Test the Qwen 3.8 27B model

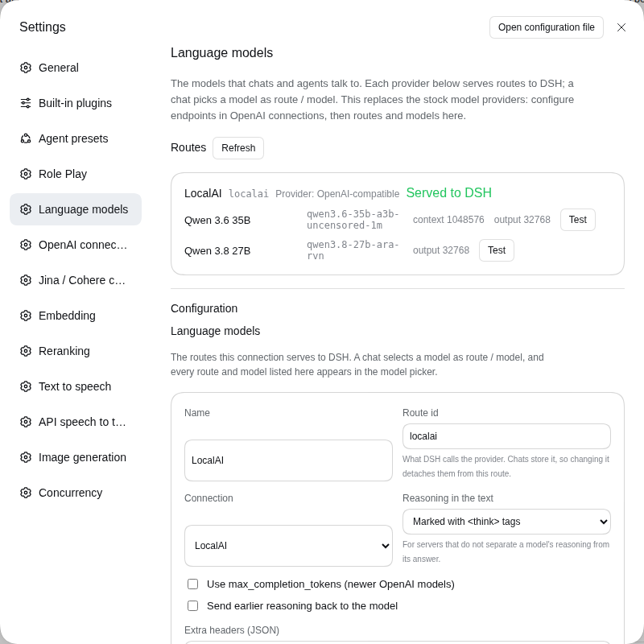pos(496,250)
